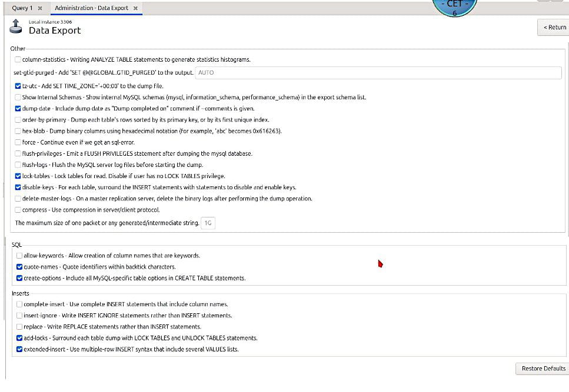Enable insert-ignore checkbox
The width and height of the screenshot is (569, 392).
point(19,315)
